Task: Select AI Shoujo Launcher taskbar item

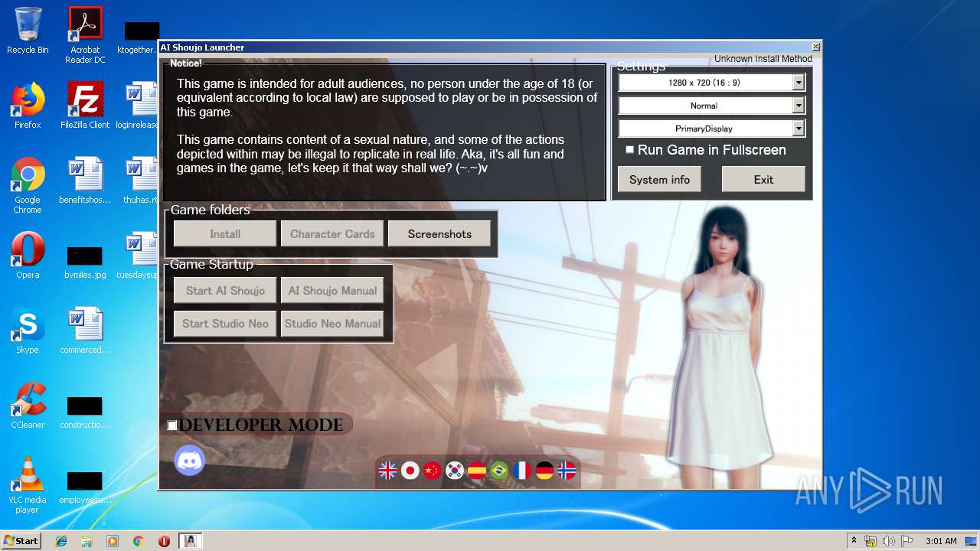Action: [191, 541]
